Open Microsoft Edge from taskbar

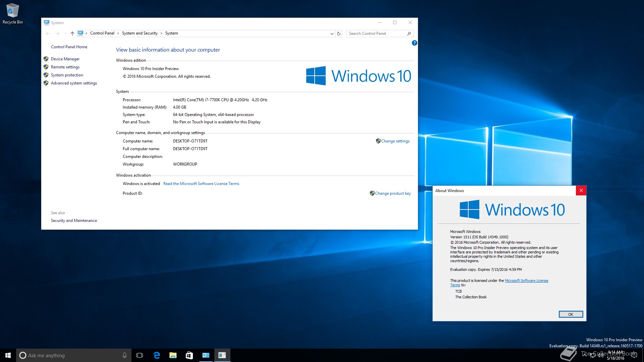157,355
